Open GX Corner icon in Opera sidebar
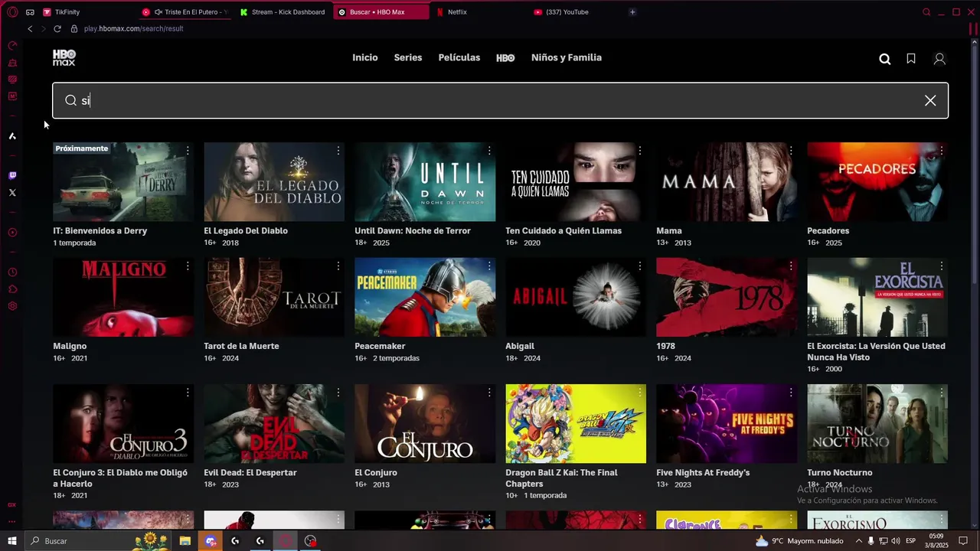980x551 pixels. point(12,46)
